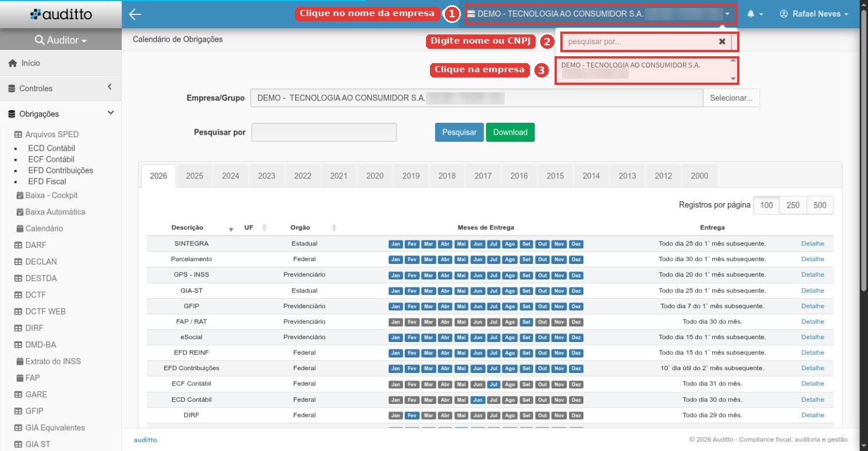Screen dimensions: 868x451
Task: Open Baixa - Cockpit calendar icon item
Action: tap(20, 196)
